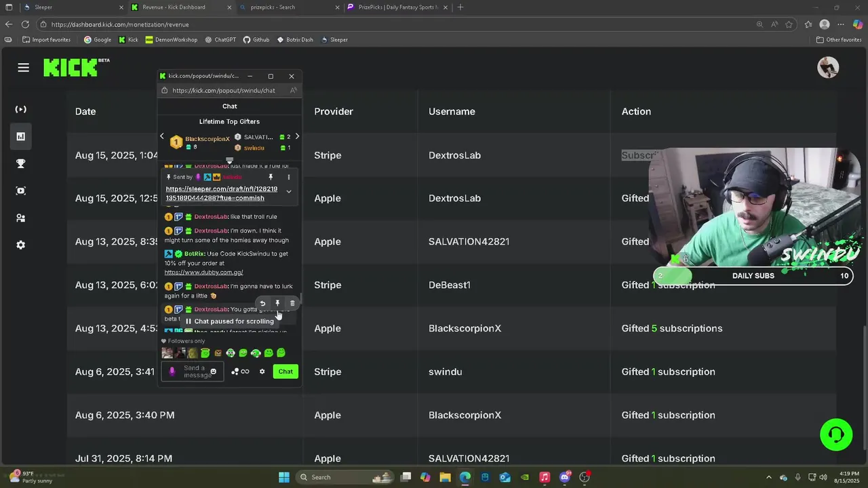Screen dimensions: 868x488
Task: Switch to PrizePicks Daily Fantasy Sports tab
Action: click(x=398, y=7)
